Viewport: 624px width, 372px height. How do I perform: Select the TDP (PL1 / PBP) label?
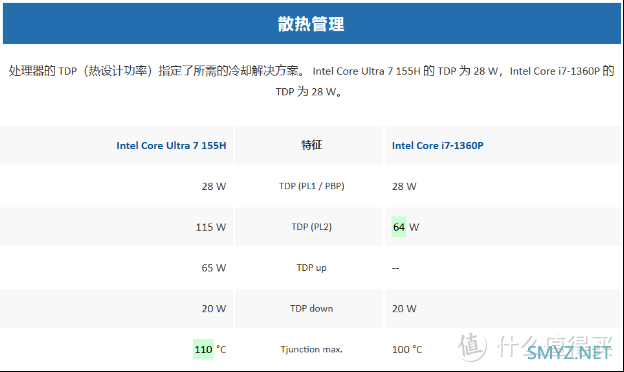(x=312, y=186)
